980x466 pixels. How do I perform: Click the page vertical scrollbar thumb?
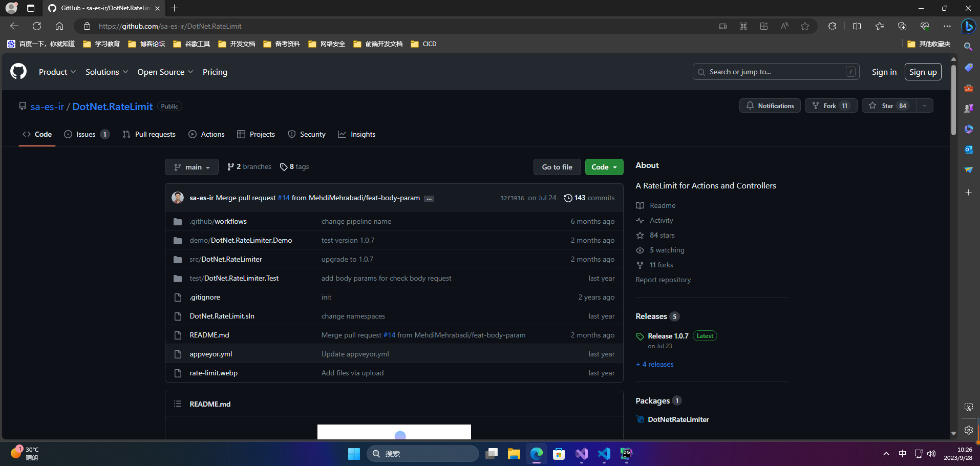[x=953, y=100]
